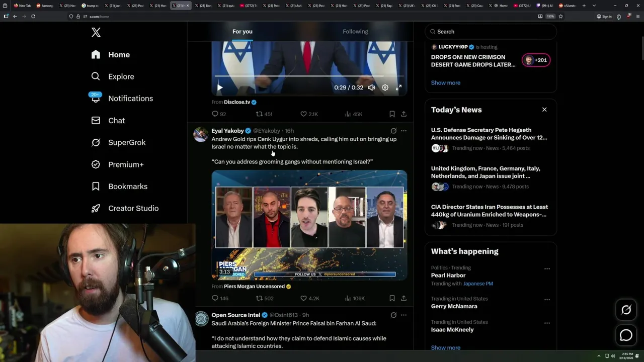Open more options for Gerry McNamara trend
Viewport: 644px width, 362px height.
[547, 299]
